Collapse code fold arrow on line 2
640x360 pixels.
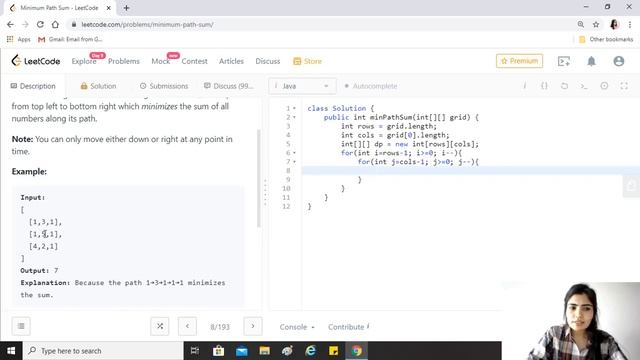pos(294,118)
